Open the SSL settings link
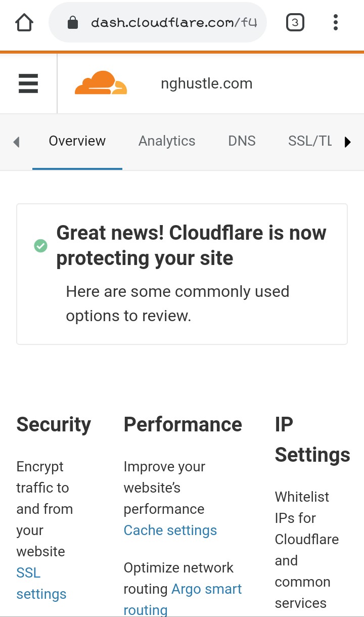Image resolution: width=364 pixels, height=617 pixels. coord(41,583)
